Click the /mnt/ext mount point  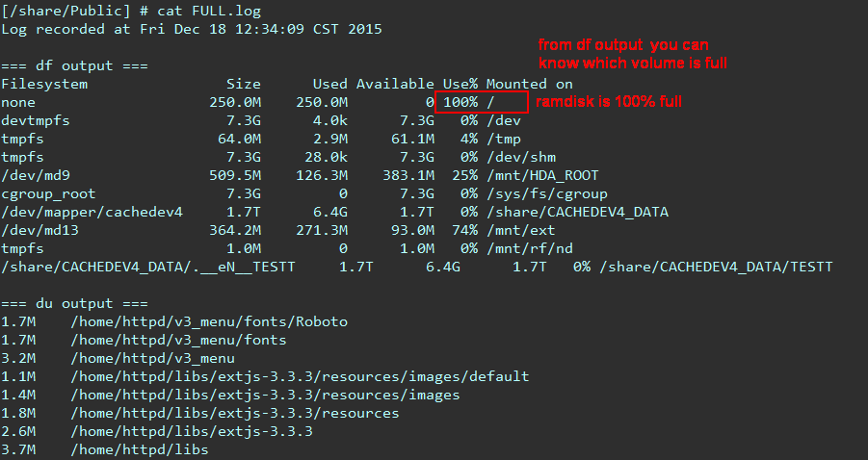[521, 231]
